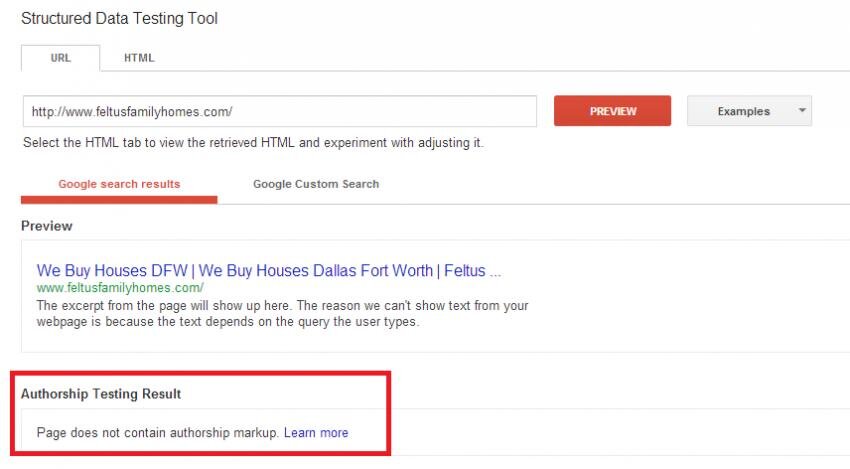Click the 'Select the HTML tab to view' hint text
Viewport: 850px width, 469px height.
[253, 143]
